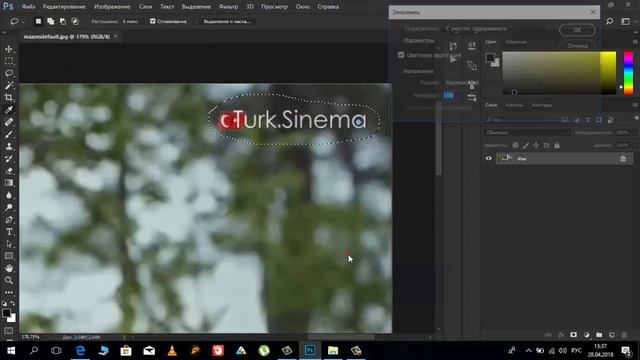
Task: Select the Blur tool
Action: click(x=9, y=195)
